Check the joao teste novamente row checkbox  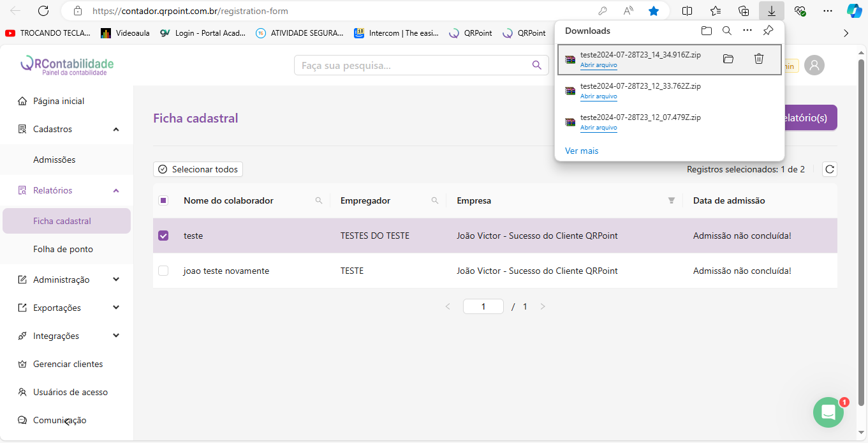pos(163,271)
